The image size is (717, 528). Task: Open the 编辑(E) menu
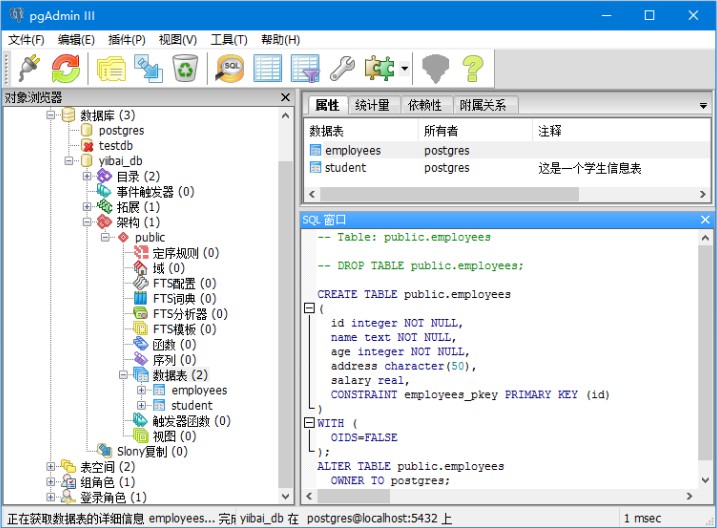(76, 40)
